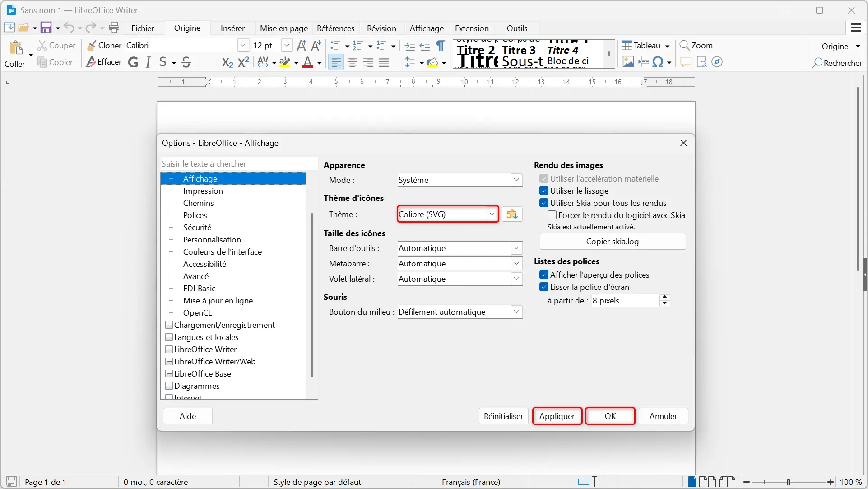Toggle formatting marks (pilcrow)

(441, 45)
